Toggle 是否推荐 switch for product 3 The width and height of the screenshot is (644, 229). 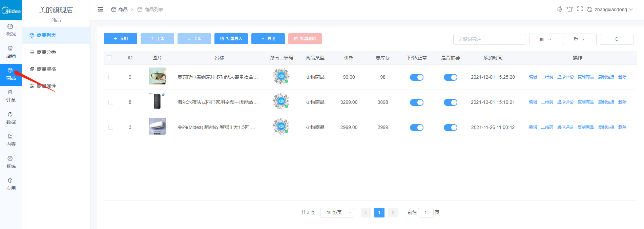click(451, 128)
